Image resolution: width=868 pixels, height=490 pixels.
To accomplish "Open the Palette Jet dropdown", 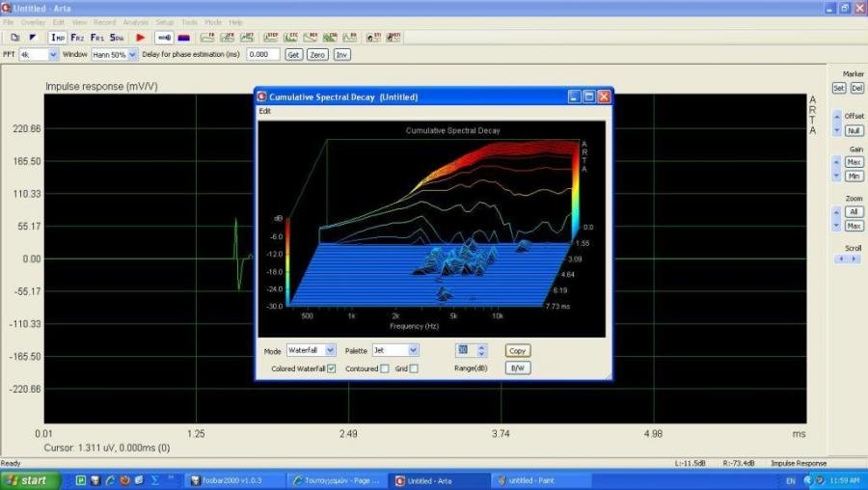I will (413, 350).
